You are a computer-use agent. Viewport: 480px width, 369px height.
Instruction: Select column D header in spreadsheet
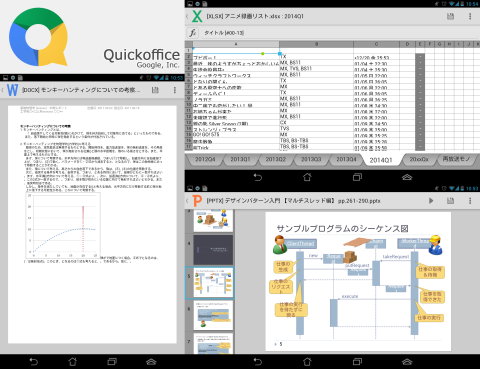click(x=407, y=44)
